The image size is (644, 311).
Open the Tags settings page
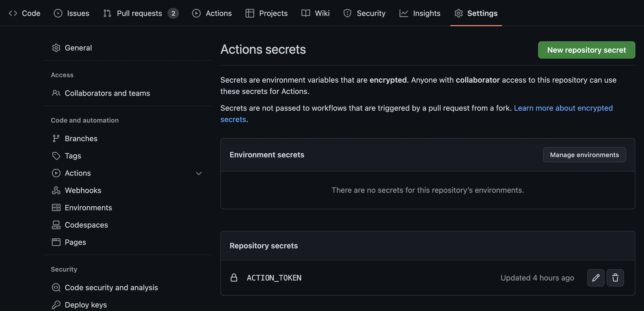73,156
